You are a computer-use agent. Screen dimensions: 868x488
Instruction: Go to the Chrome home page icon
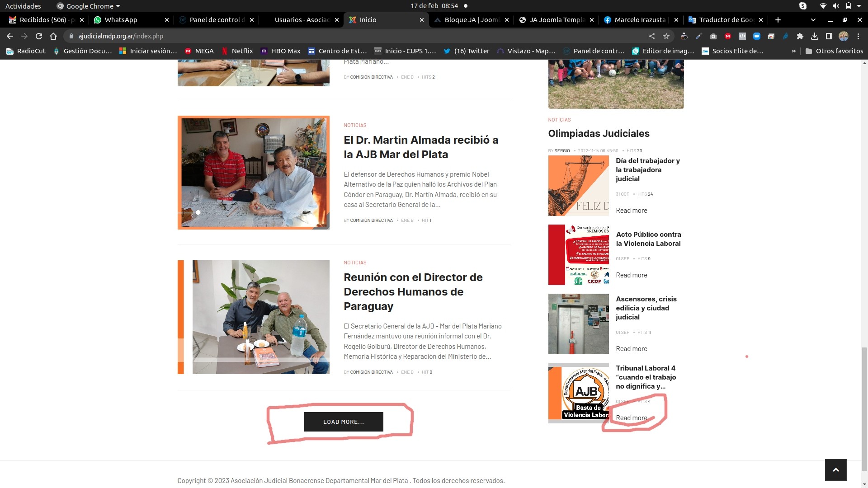(53, 36)
